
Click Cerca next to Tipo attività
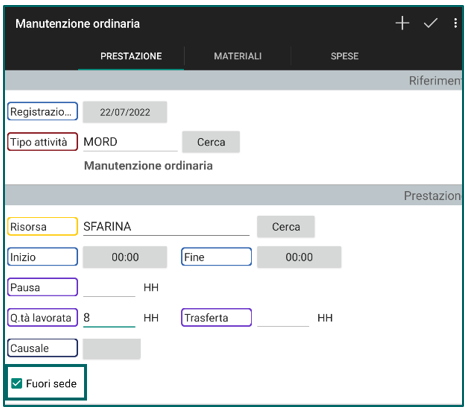[x=211, y=142]
